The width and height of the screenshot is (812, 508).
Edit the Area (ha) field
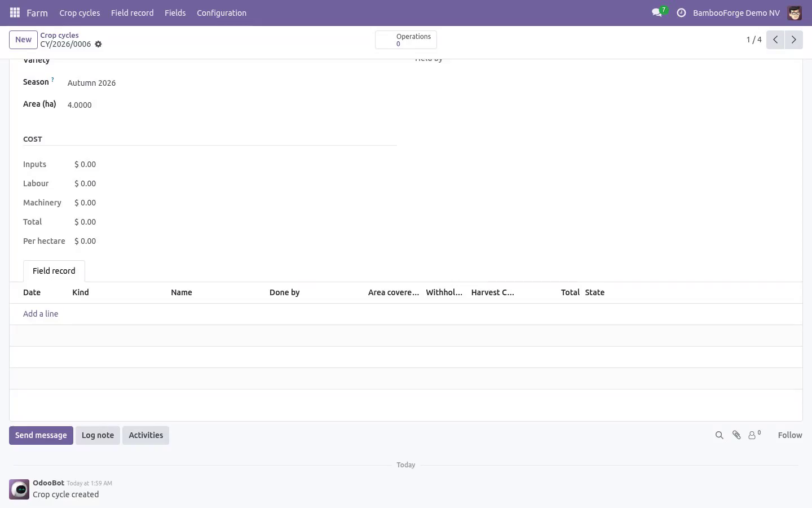point(231,105)
